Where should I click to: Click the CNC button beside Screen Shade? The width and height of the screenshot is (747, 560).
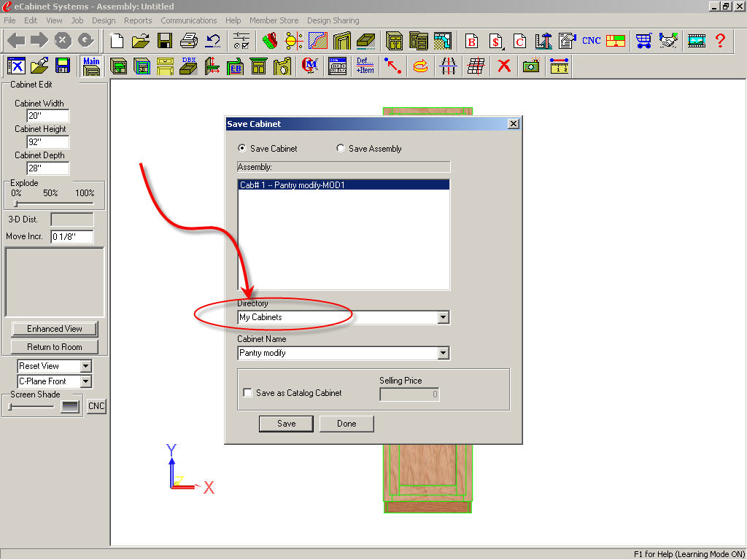[x=96, y=406]
